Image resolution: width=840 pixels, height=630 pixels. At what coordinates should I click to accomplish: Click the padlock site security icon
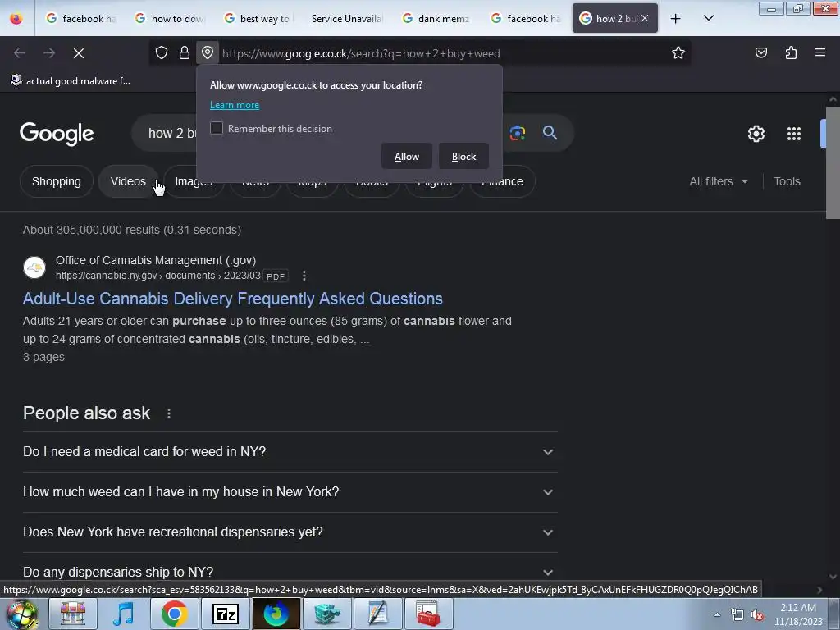[185, 52]
